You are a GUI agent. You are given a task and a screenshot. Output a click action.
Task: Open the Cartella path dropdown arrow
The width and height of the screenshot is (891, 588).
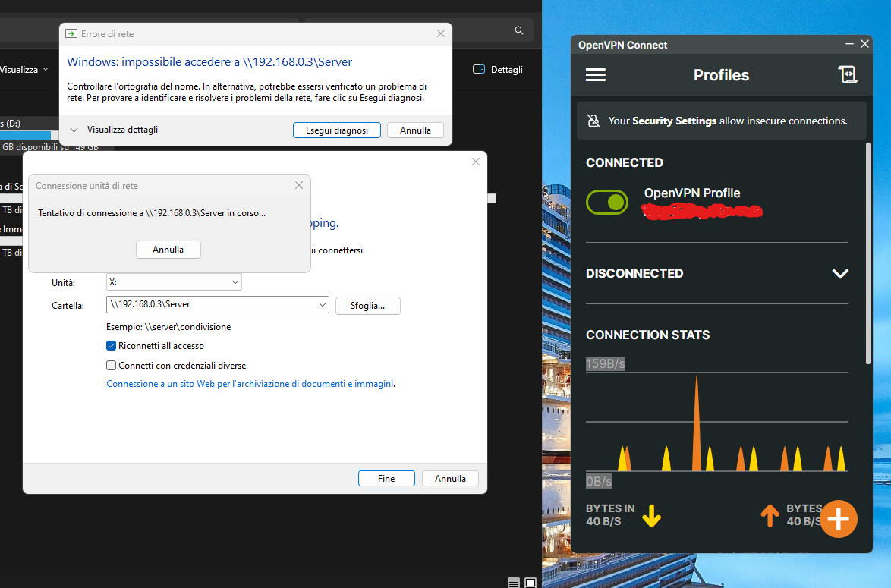coord(323,304)
